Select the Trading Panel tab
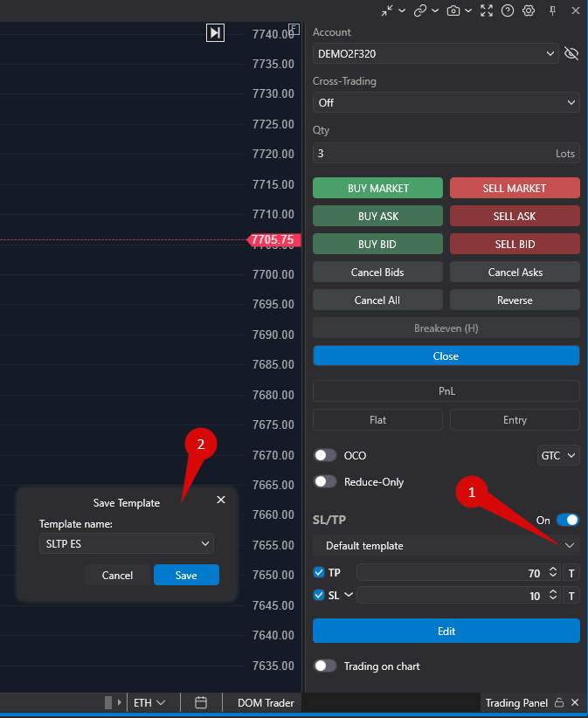This screenshot has width=588, height=718. (516, 702)
